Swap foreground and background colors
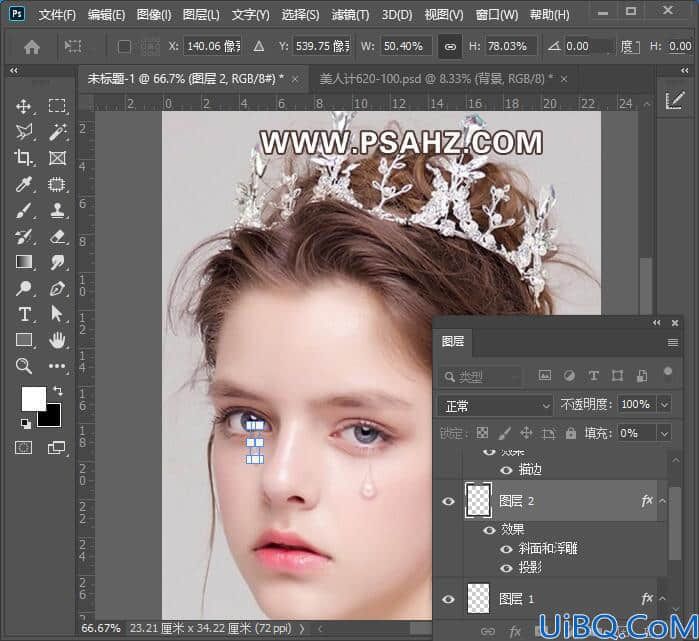 point(58,391)
